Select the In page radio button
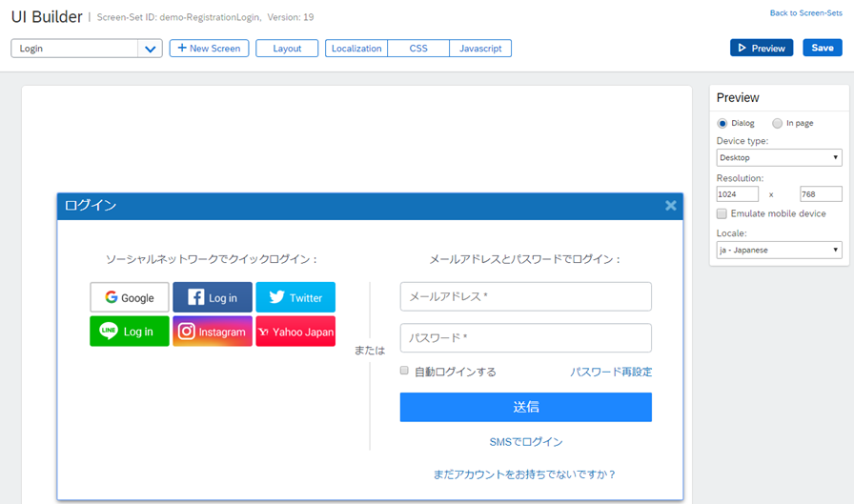854x504 pixels. [777, 124]
